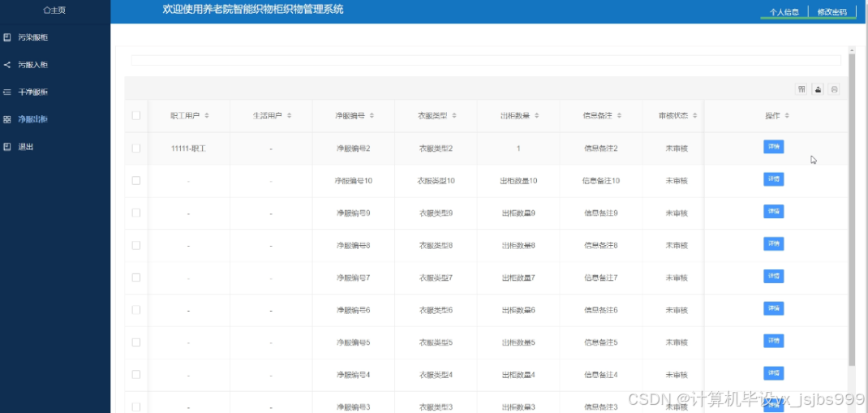
Task: Click sort arrows beside 操作 header
Action: coord(787,116)
